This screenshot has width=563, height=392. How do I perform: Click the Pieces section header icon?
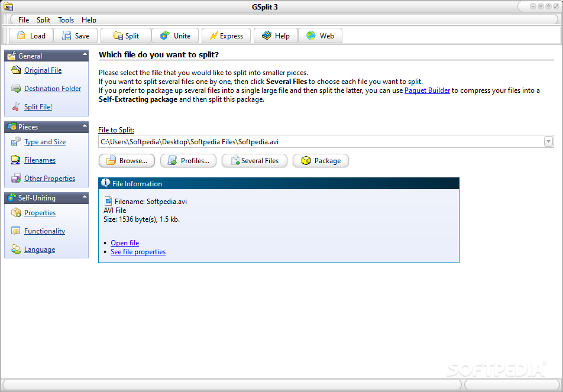pos(12,127)
